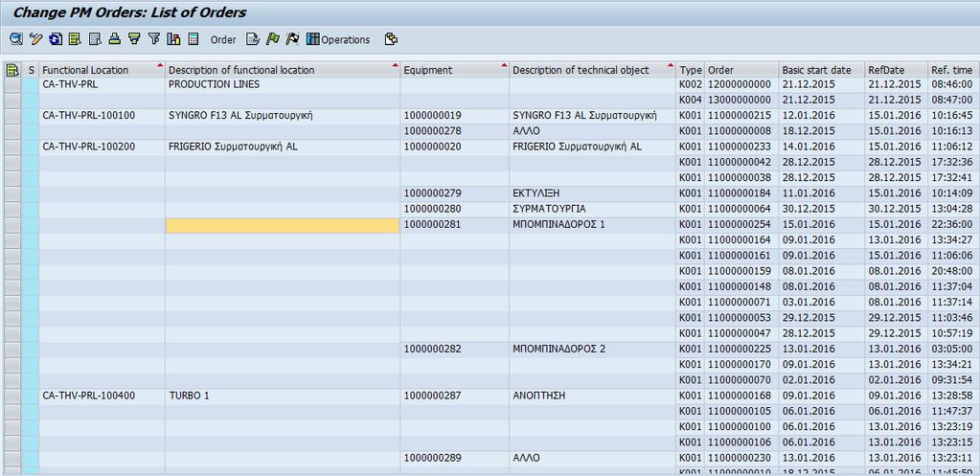The width and height of the screenshot is (980, 476).
Task: Click basic start date 12.01.2016
Action: click(809, 116)
